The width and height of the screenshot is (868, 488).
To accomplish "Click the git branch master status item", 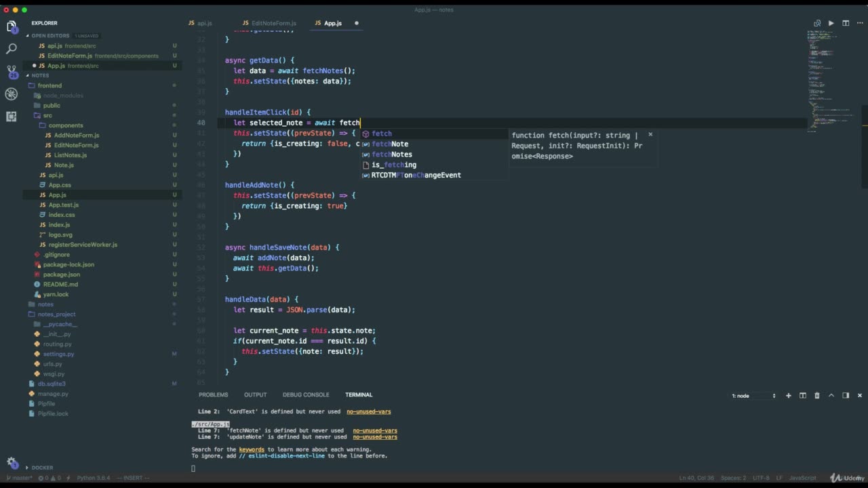I will [x=20, y=478].
